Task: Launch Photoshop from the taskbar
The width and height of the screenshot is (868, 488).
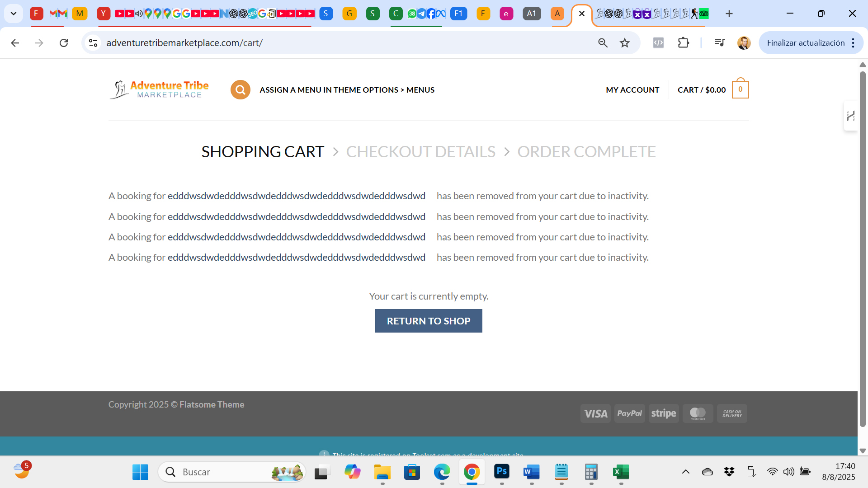Action: pos(502,472)
